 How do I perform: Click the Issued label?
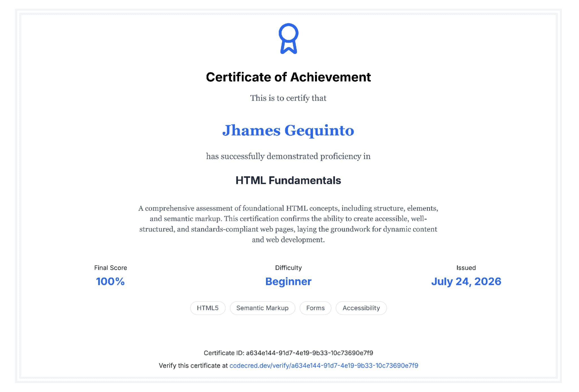click(466, 268)
